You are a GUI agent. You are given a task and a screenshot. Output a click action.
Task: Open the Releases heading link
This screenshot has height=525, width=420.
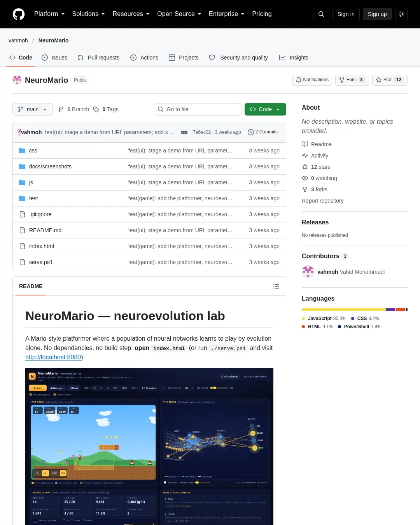tap(315, 222)
